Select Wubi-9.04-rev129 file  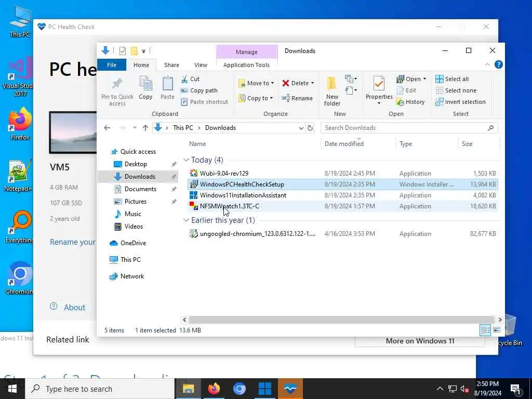pyautogui.click(x=343, y=174)
